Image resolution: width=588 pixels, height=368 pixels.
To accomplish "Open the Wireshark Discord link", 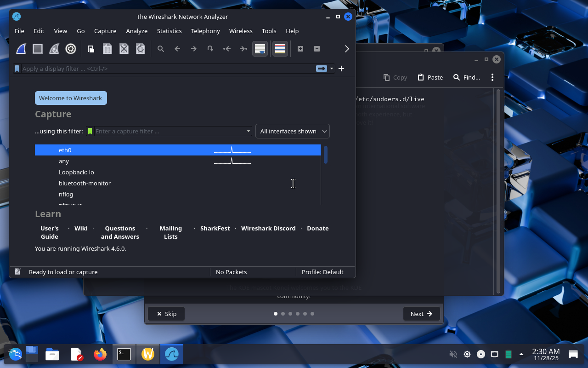I will point(268,228).
